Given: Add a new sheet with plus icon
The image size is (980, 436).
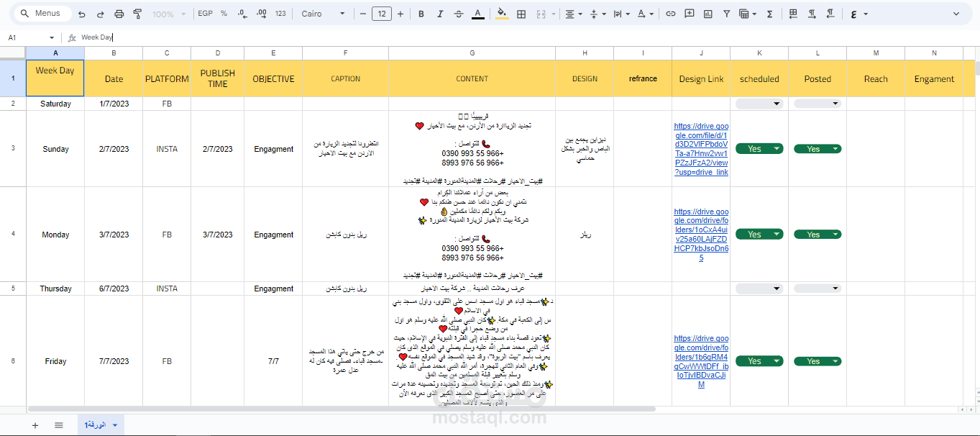Looking at the screenshot, I should pyautogui.click(x=35, y=425).
